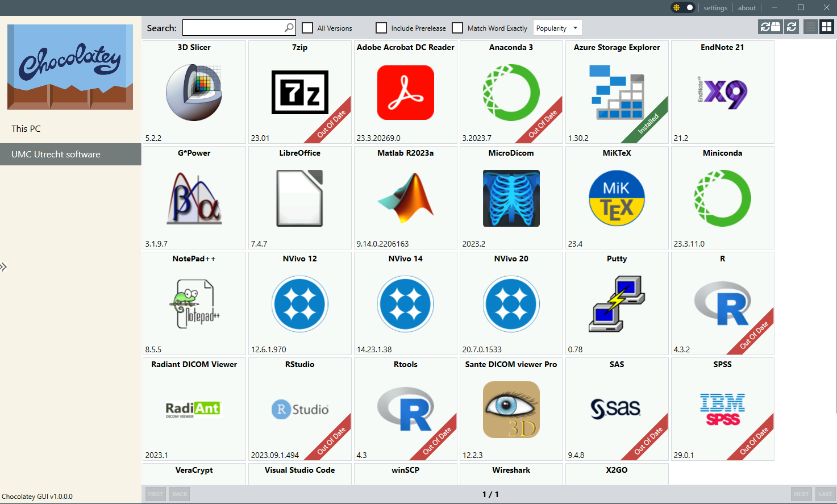Open the Rtools R logo
The height and width of the screenshot is (504, 837).
click(x=406, y=410)
